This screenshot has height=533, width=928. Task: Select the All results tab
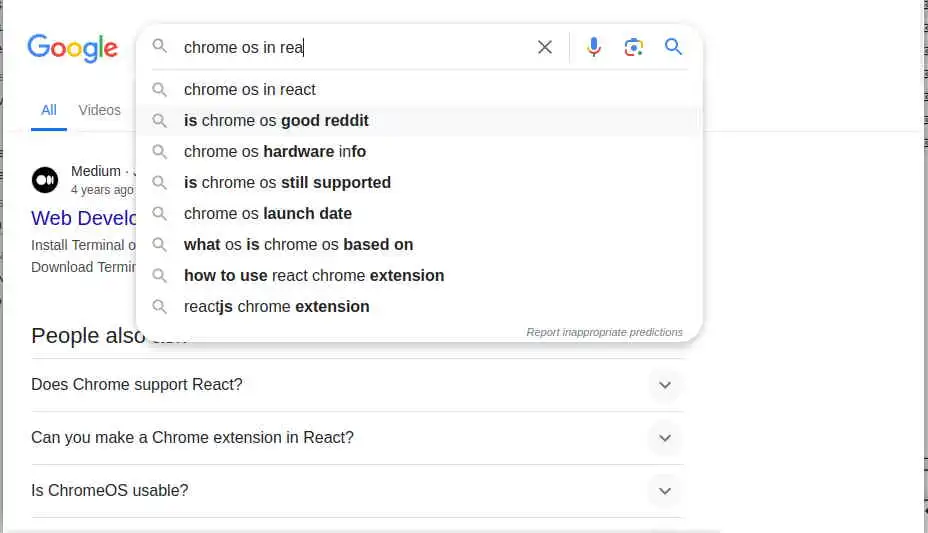(x=48, y=110)
